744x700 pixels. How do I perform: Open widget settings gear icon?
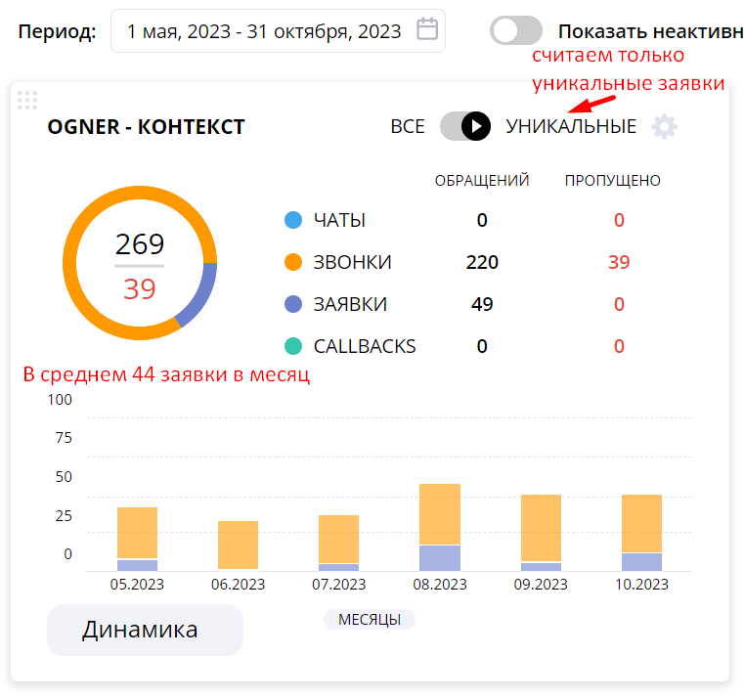point(664,126)
